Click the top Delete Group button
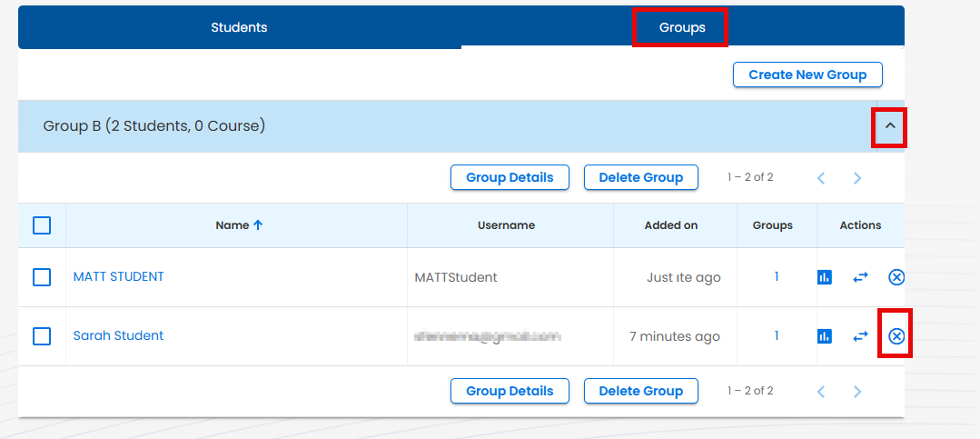Image resolution: width=980 pixels, height=439 pixels. pyautogui.click(x=640, y=177)
